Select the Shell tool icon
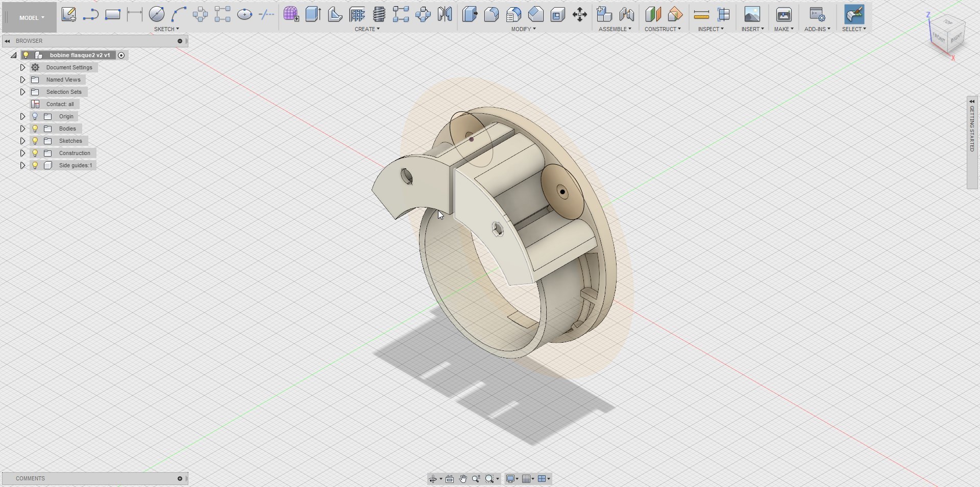980x487 pixels. click(x=558, y=14)
